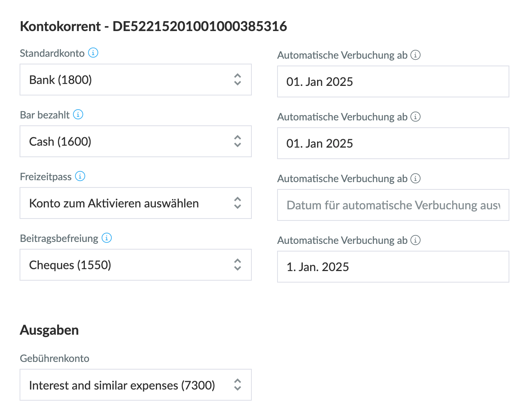Click info icon beside Bar bezahlt label
Screen dimensions: 532x411
[x=78, y=114]
